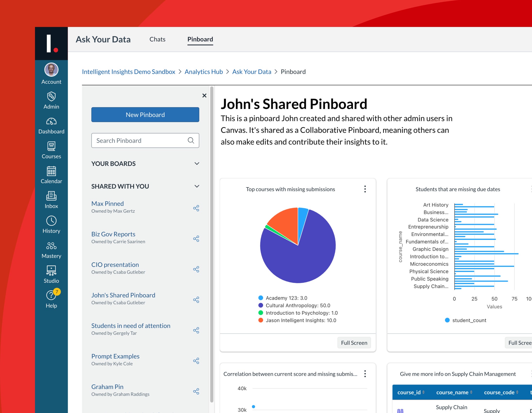532x413 pixels.
Task: Open Studio from the sidebar
Action: [x=51, y=274]
